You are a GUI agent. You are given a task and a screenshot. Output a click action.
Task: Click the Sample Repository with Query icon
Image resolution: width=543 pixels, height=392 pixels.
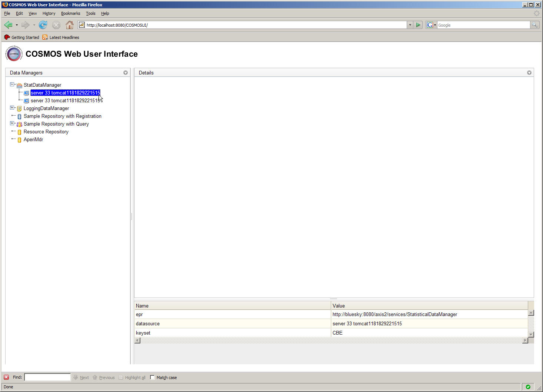[19, 124]
